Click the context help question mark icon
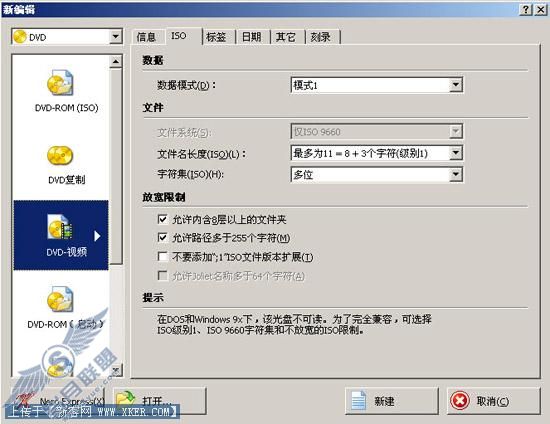 click(525, 9)
